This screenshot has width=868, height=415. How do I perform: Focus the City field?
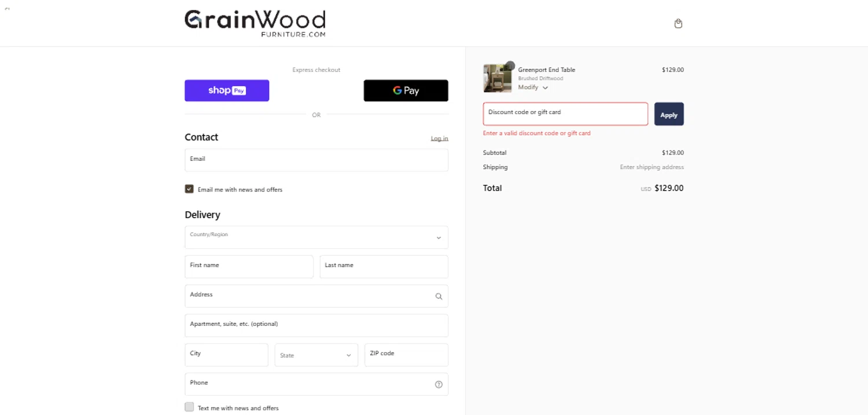click(226, 355)
